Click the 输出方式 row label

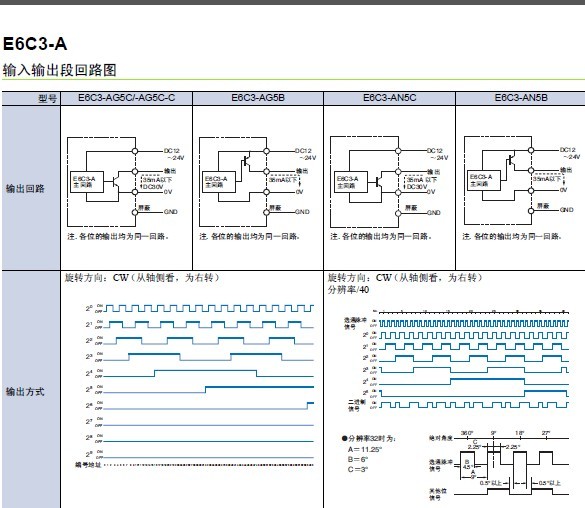pos(25,391)
